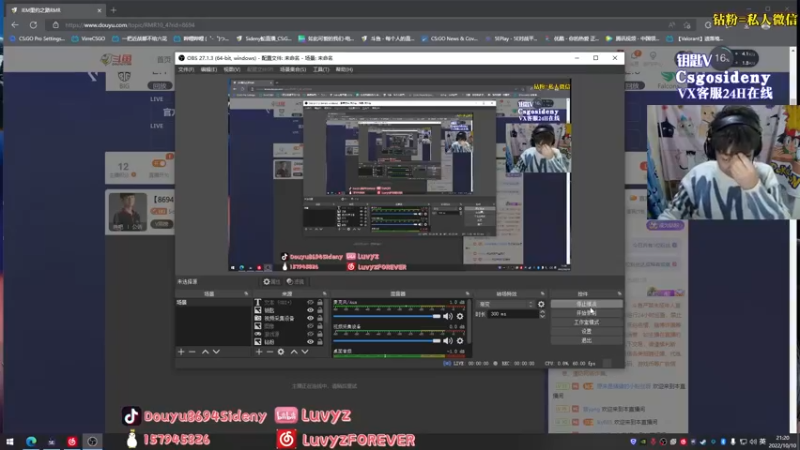800x450 pixels.
Task: Open OBS Studio from the taskbar
Action: pyautogui.click(x=92, y=441)
